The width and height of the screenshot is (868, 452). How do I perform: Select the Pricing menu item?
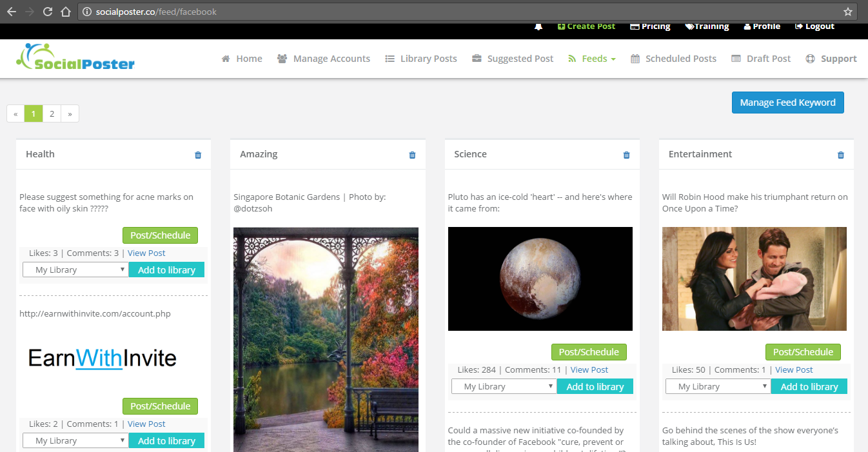[650, 26]
